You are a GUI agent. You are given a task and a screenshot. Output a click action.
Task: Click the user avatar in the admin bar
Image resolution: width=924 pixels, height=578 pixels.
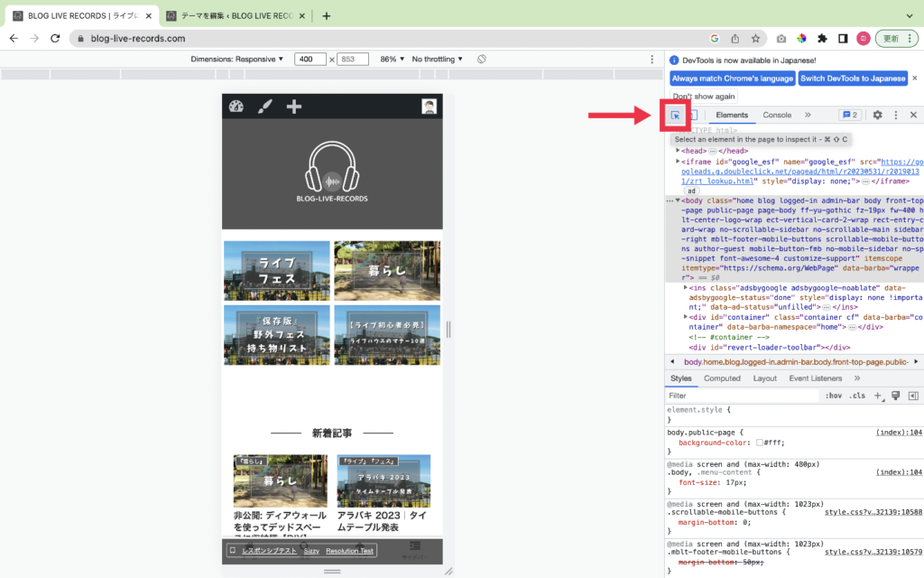429,107
